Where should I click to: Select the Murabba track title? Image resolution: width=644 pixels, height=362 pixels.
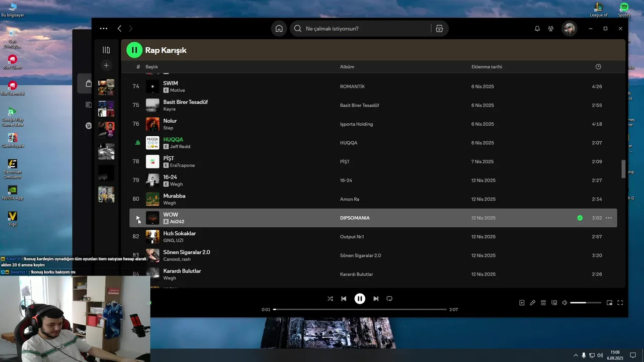tap(174, 196)
